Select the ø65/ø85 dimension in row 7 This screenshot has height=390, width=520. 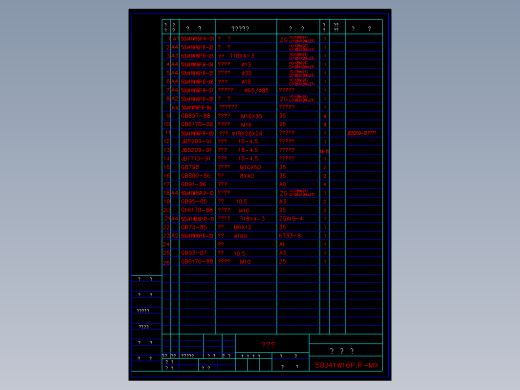click(256, 90)
